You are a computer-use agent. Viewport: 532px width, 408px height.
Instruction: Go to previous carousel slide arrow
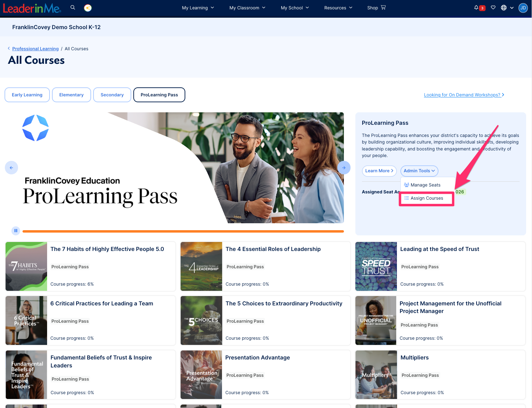point(11,168)
